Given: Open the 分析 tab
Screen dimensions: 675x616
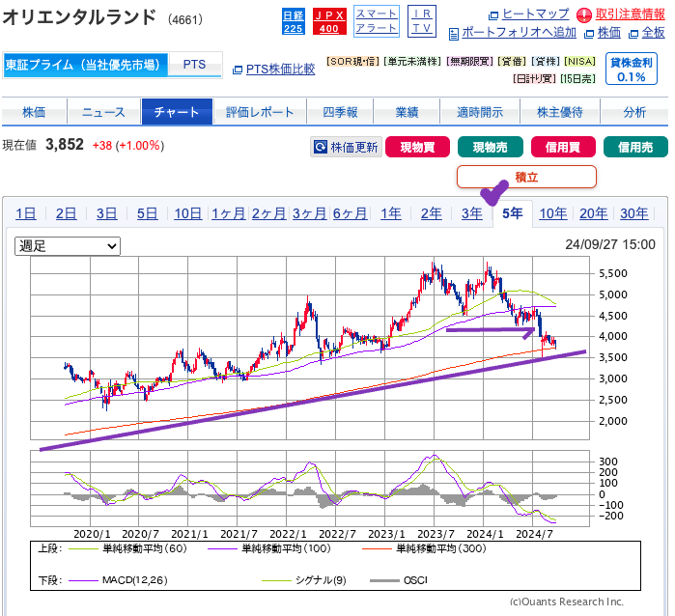Looking at the screenshot, I should 634,112.
